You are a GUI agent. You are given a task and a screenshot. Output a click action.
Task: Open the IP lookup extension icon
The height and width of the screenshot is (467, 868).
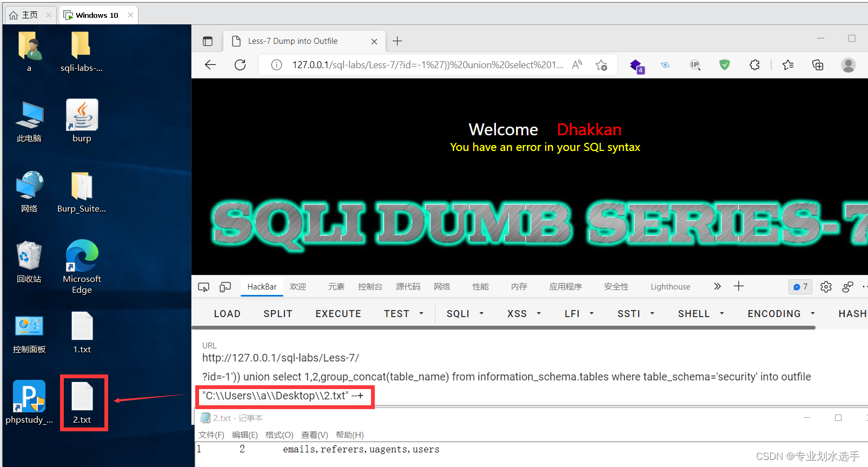coord(695,65)
